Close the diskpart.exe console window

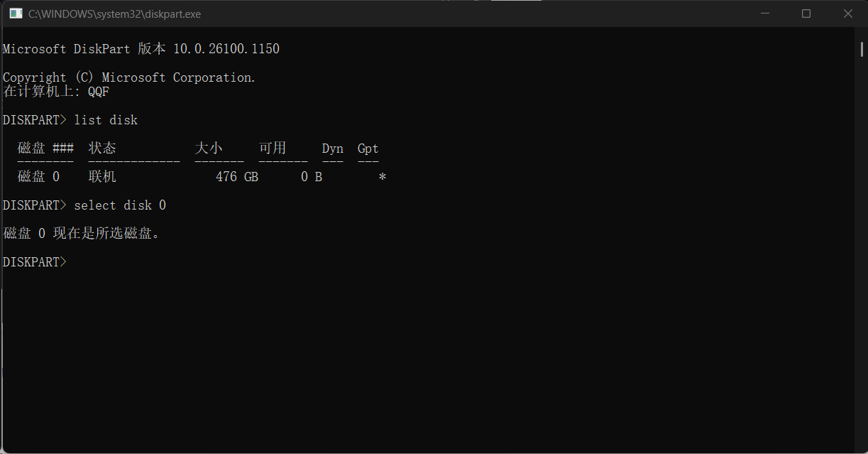[x=848, y=13]
